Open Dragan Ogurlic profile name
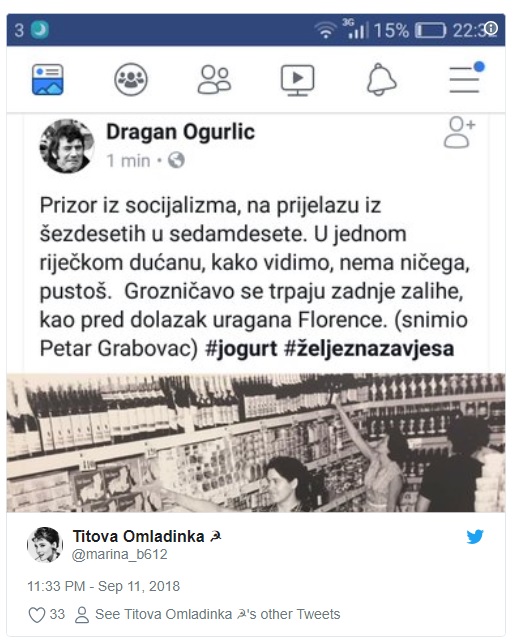The width and height of the screenshot is (518, 641). click(180, 132)
